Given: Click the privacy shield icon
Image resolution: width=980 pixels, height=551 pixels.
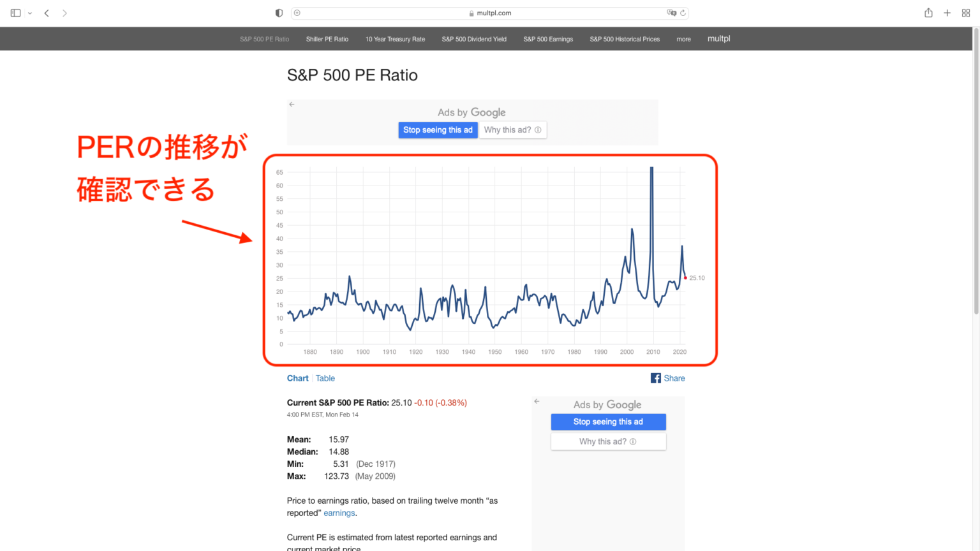Looking at the screenshot, I should [x=278, y=12].
